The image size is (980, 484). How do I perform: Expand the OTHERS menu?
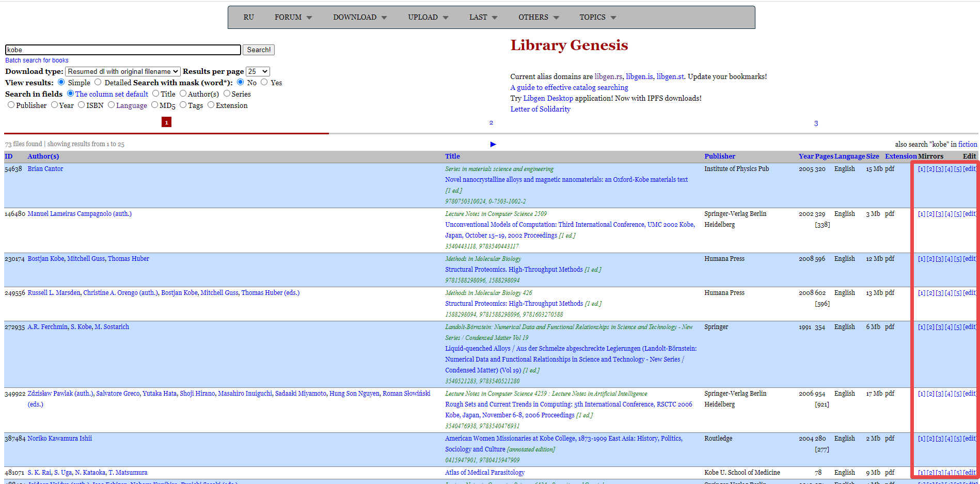click(x=539, y=17)
